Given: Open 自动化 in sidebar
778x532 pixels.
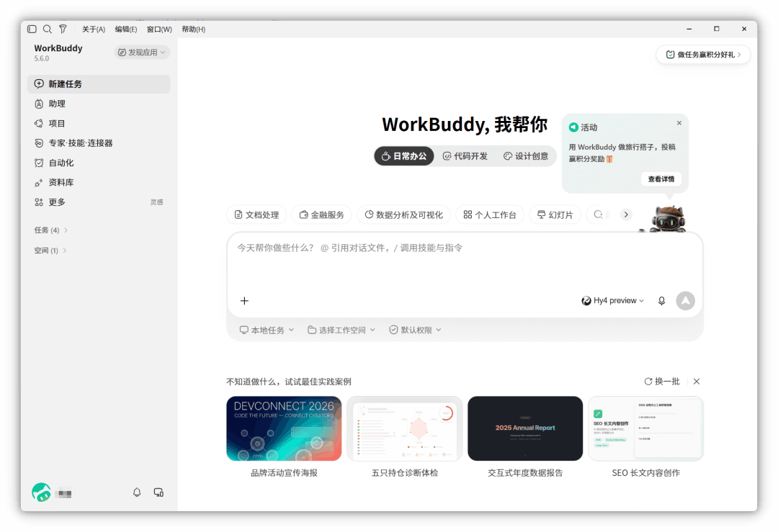Looking at the screenshot, I should 99,163.
